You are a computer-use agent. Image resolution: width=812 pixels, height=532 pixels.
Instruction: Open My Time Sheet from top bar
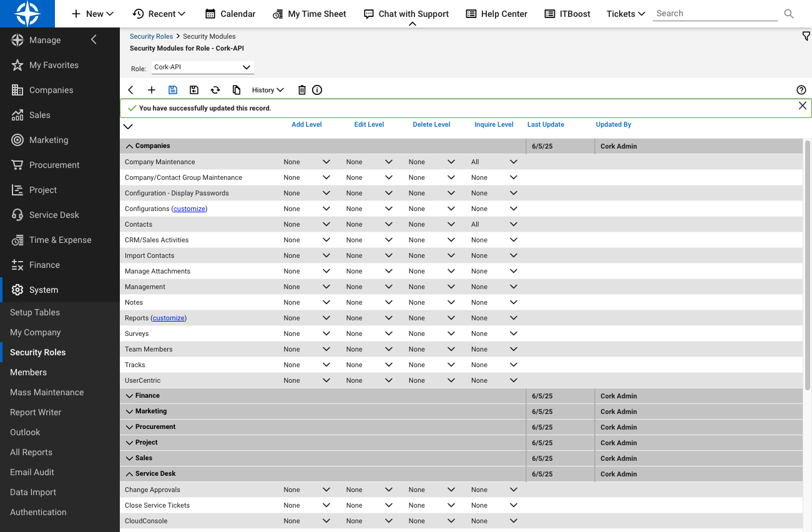click(x=309, y=14)
